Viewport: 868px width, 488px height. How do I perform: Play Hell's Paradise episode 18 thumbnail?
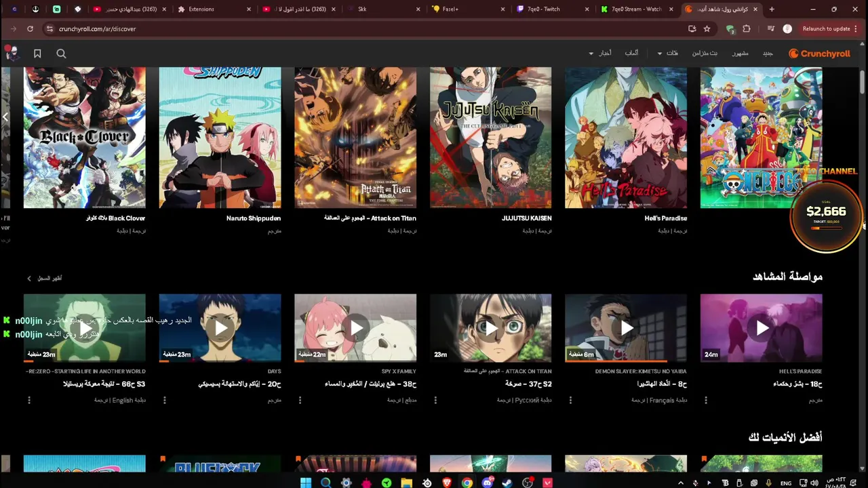[762, 328]
